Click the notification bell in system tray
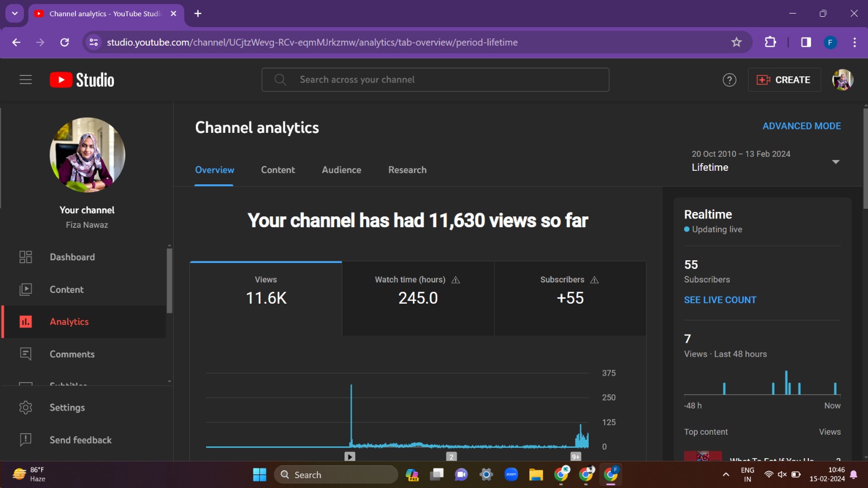 (853, 475)
